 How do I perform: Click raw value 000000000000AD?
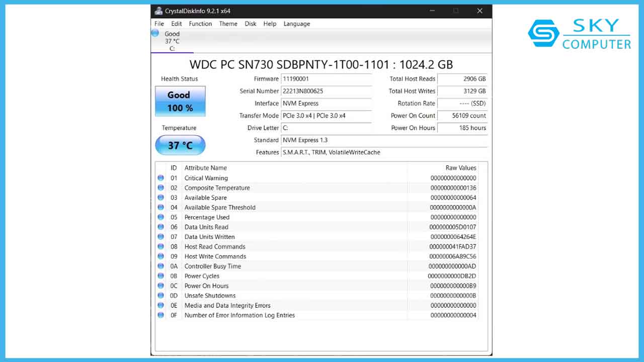click(453, 266)
